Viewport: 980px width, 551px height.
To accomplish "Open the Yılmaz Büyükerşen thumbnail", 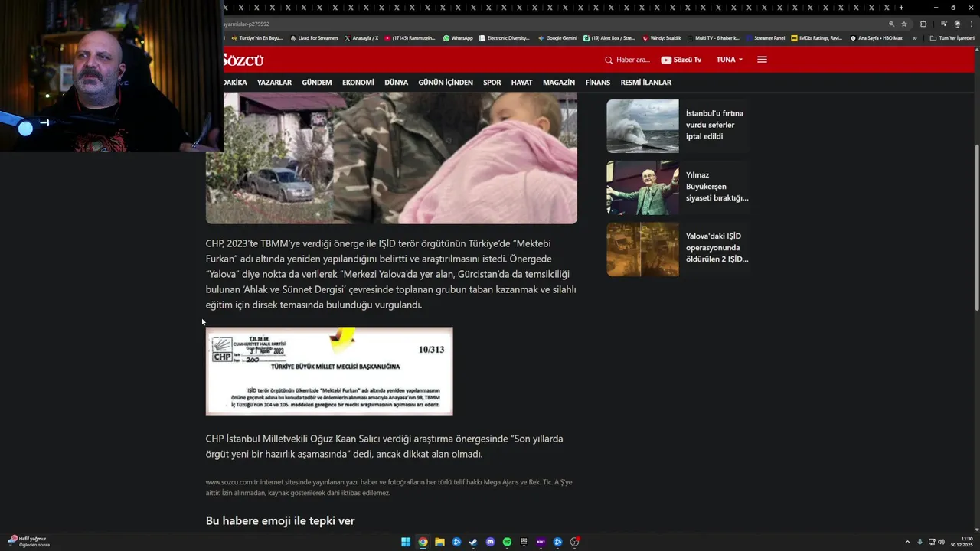I will [642, 187].
